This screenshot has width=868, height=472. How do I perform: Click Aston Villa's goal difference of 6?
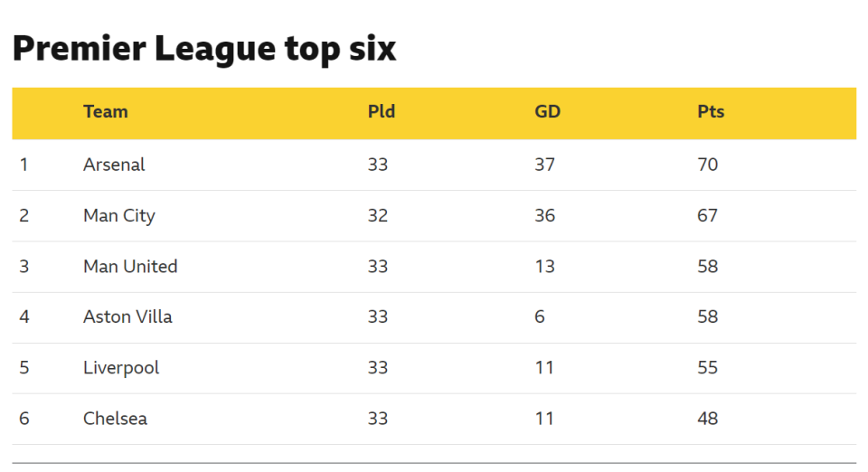[540, 316]
